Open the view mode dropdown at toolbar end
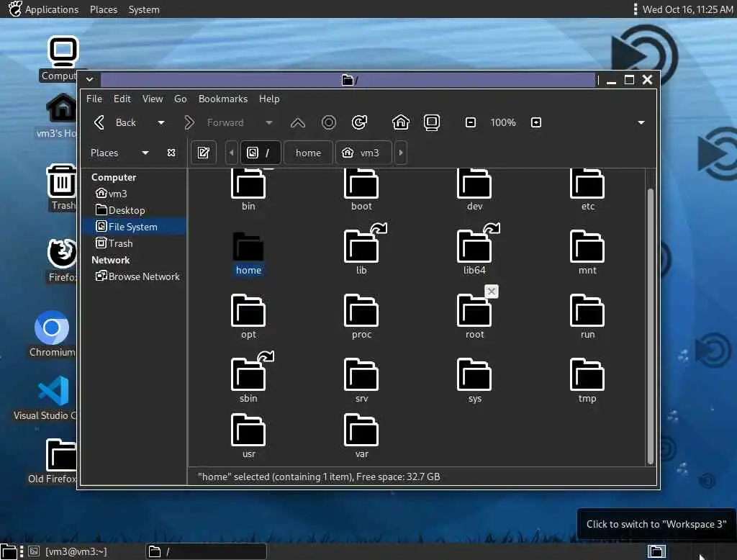This screenshot has height=560, width=737. point(641,122)
